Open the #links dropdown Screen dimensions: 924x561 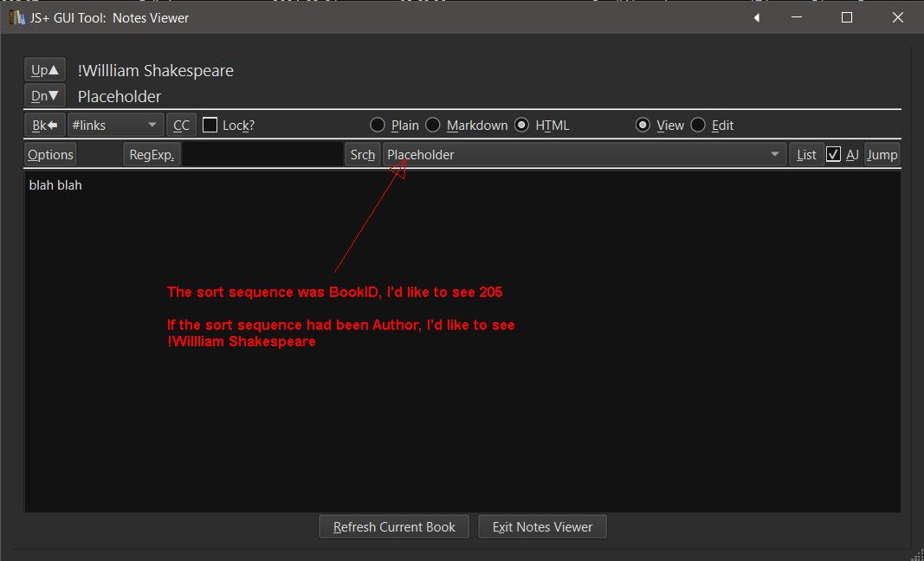(116, 125)
